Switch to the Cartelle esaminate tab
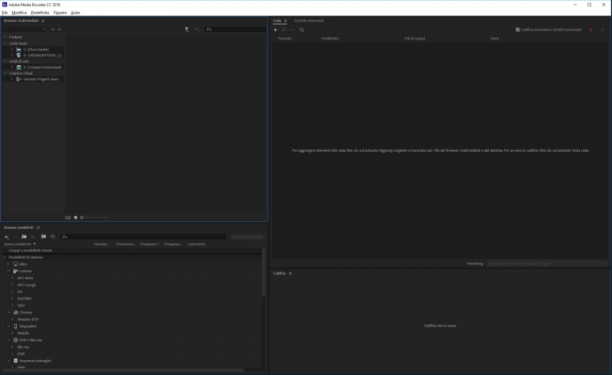Screen dimensions: 612x375 (309, 21)
